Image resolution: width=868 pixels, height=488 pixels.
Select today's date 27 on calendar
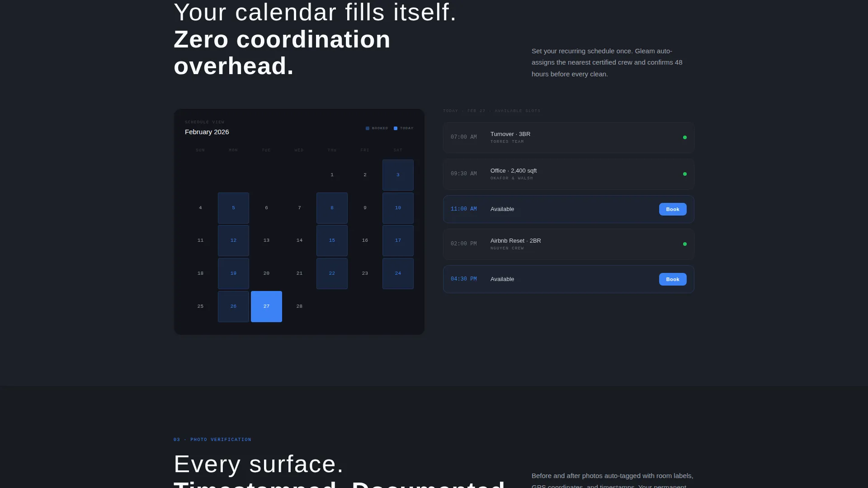pos(266,306)
